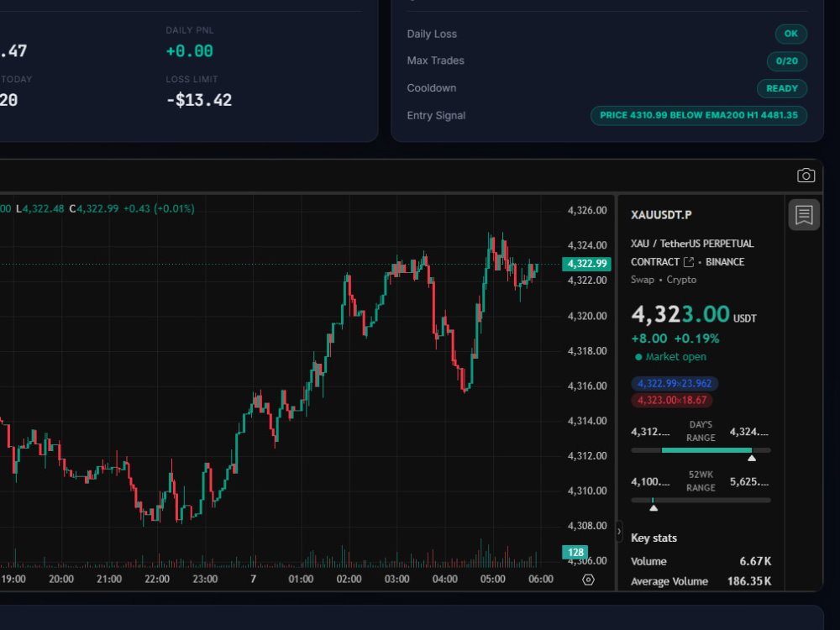Click the READY cooldown badge

coord(781,88)
